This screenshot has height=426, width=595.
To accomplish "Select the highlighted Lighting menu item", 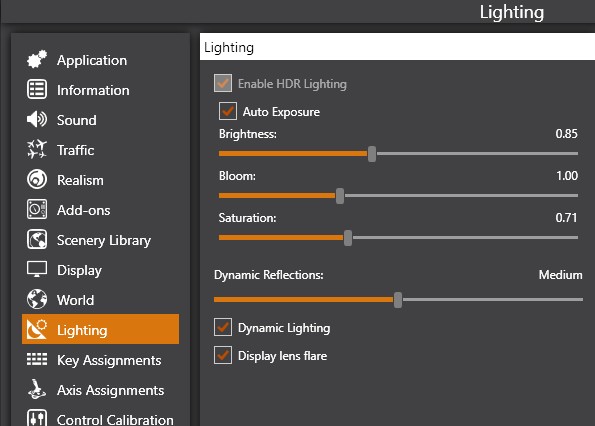I will click(101, 329).
